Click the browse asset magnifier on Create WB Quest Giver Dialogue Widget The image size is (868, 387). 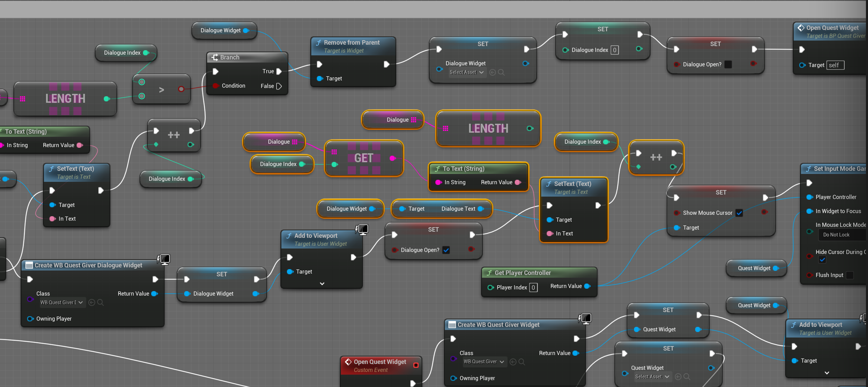pos(100,302)
